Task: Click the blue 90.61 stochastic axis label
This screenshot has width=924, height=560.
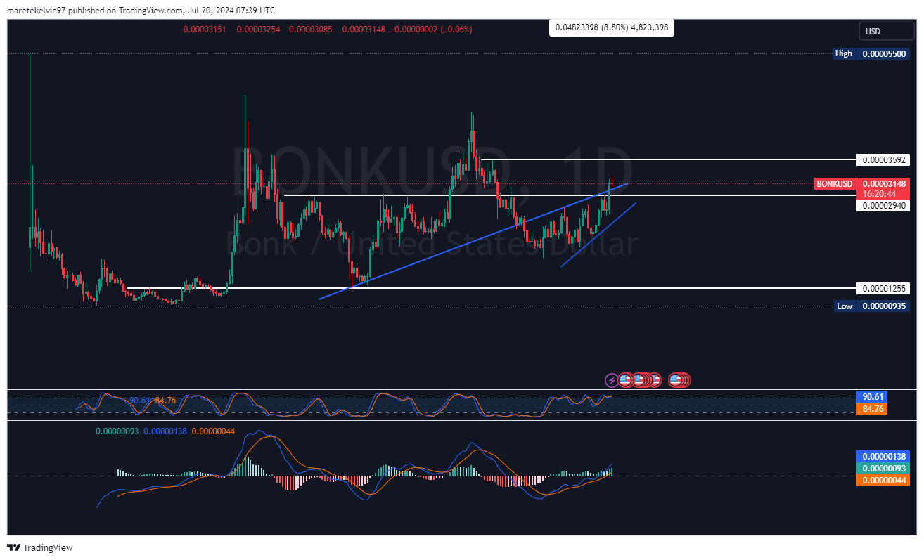Action: [871, 397]
